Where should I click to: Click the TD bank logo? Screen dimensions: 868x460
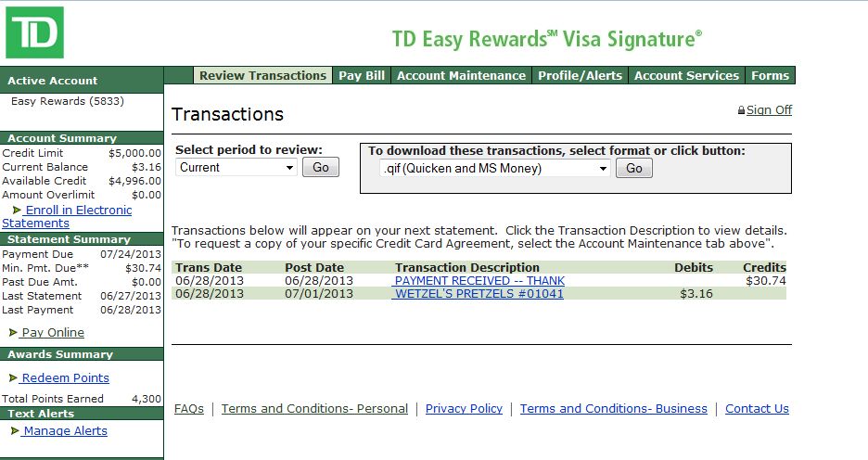click(34, 32)
